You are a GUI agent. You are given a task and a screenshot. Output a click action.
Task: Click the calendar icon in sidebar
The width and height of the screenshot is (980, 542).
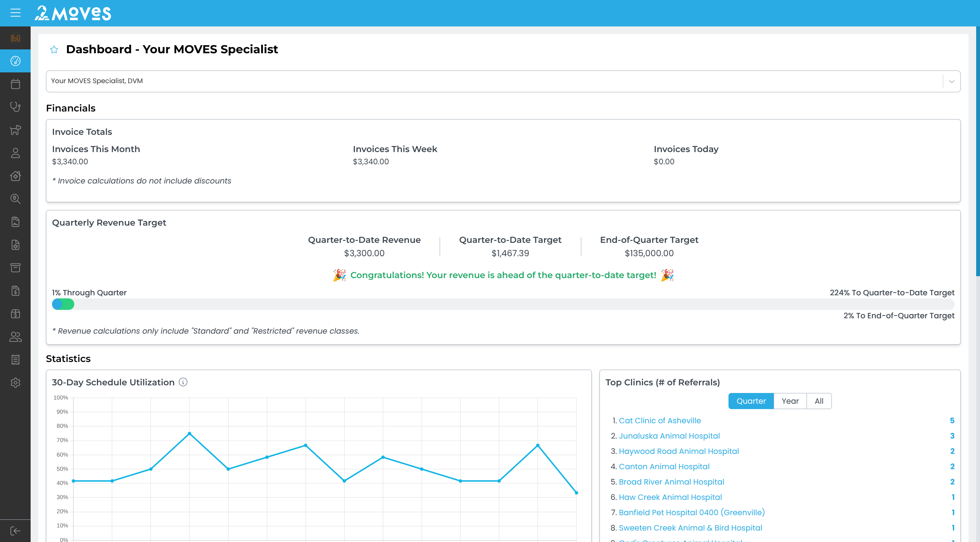pos(15,84)
